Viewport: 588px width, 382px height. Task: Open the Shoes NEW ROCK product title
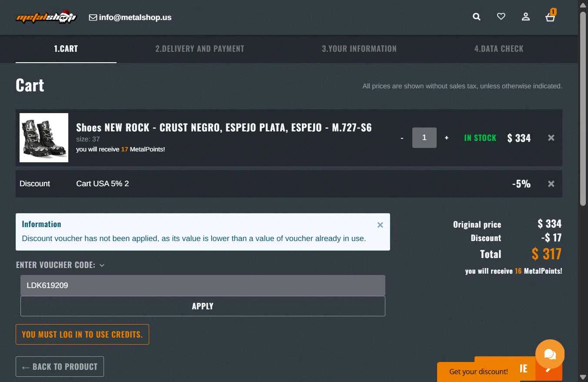click(224, 127)
